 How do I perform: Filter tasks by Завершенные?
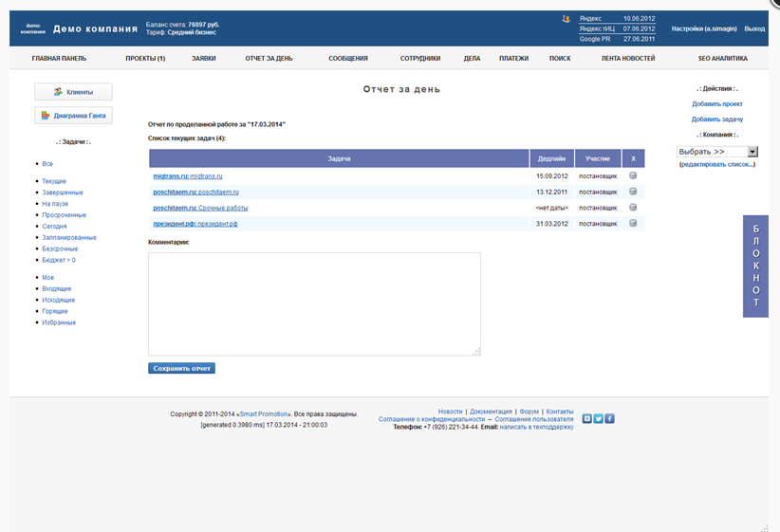tap(63, 193)
